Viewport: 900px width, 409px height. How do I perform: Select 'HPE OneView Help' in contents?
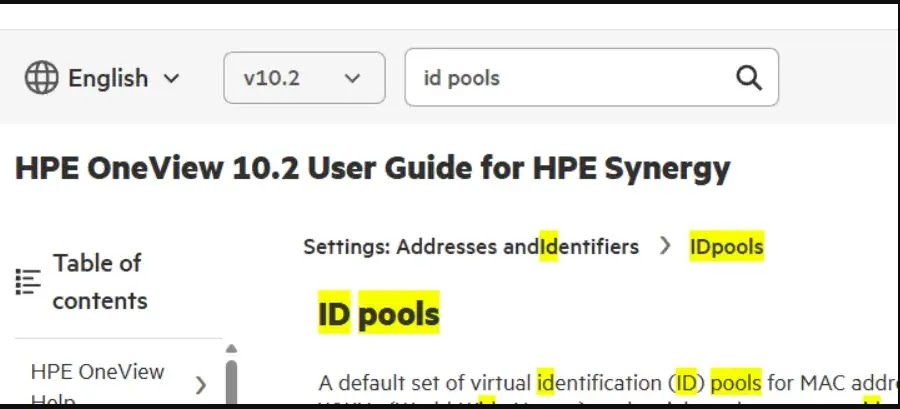[98, 384]
